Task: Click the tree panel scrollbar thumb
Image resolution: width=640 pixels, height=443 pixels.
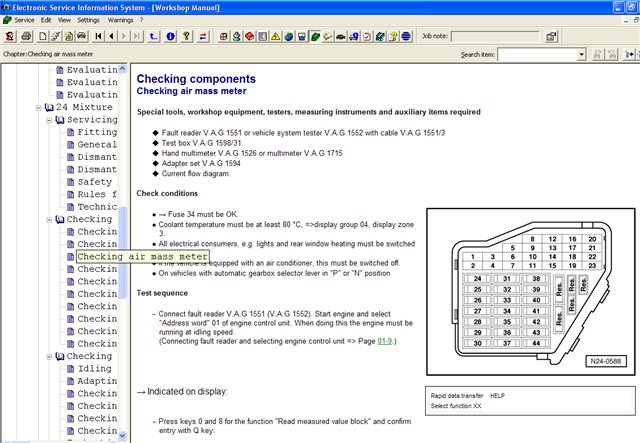Action: 122,252
